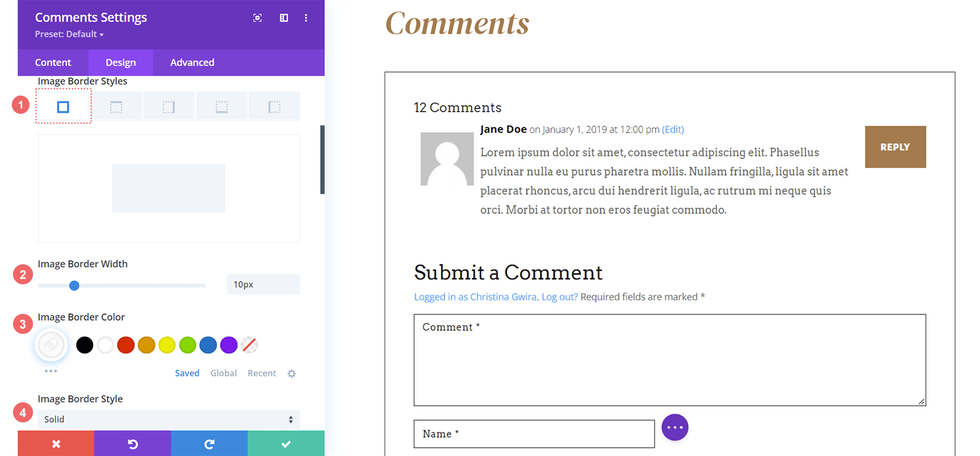
Task: Select the top-only border style option
Action: (x=116, y=105)
